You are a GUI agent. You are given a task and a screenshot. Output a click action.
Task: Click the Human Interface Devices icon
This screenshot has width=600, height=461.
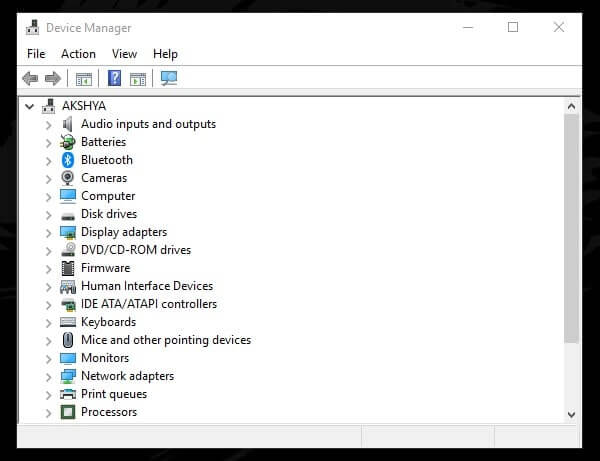coord(68,287)
